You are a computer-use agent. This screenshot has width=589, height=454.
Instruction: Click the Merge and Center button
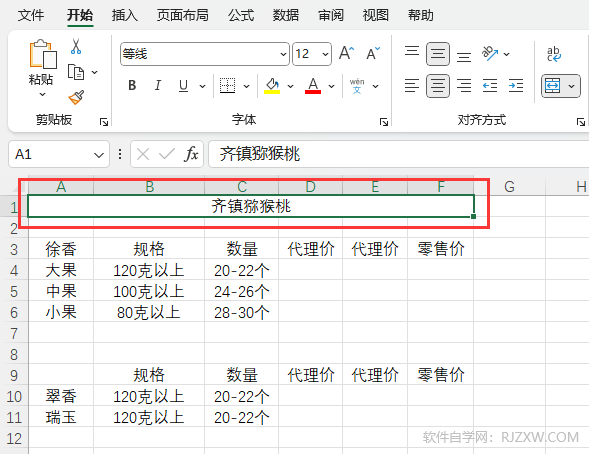tap(553, 86)
